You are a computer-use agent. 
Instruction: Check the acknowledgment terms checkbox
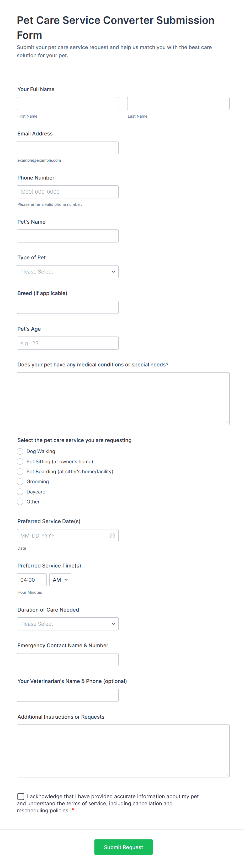click(21, 796)
